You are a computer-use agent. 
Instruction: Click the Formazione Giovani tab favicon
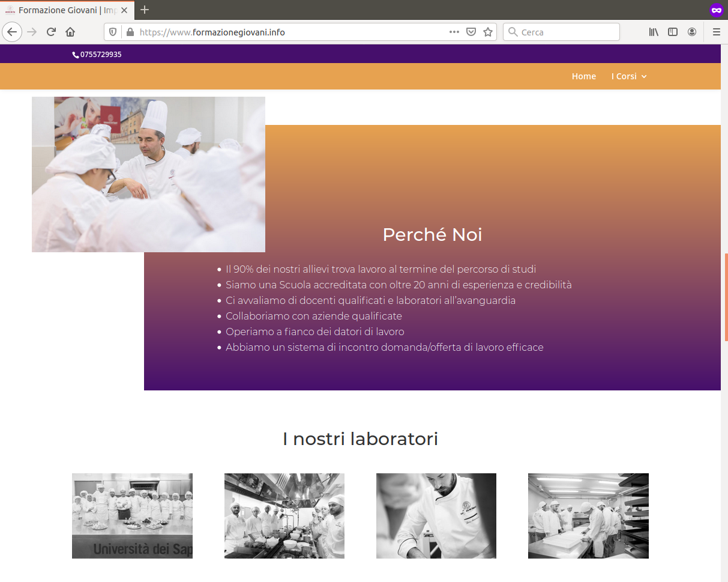click(x=10, y=10)
